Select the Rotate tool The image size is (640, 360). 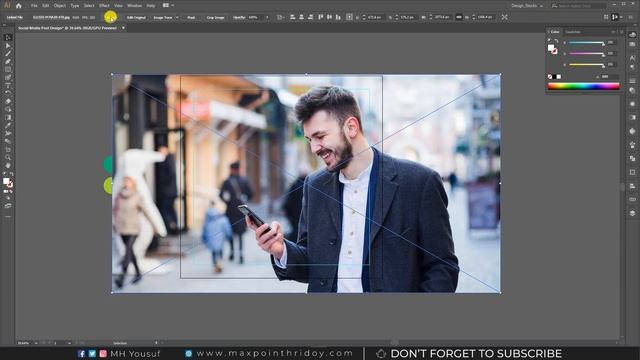pyautogui.click(x=8, y=93)
